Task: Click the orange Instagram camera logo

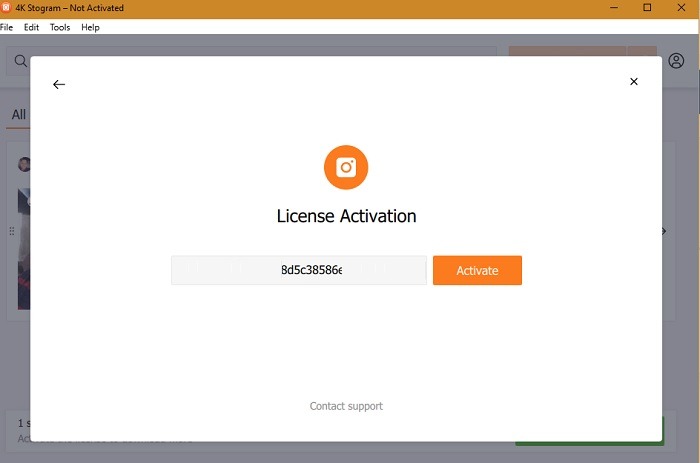Action: (346, 167)
